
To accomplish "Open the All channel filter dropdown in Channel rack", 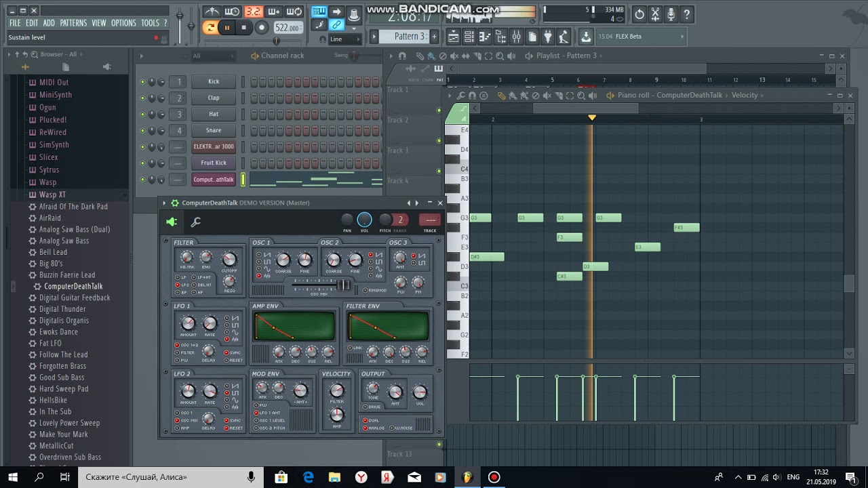I will click(213, 56).
